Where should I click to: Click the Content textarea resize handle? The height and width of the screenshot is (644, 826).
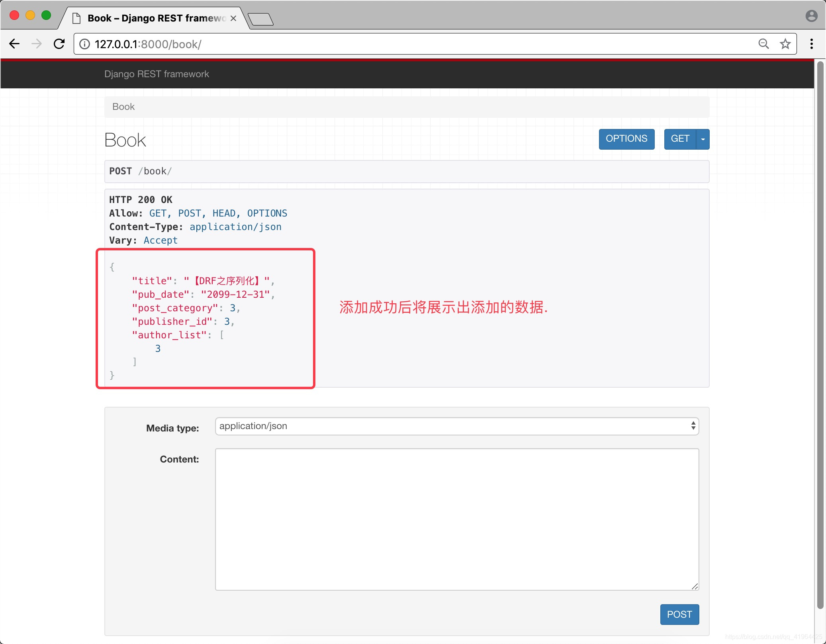tap(695, 586)
